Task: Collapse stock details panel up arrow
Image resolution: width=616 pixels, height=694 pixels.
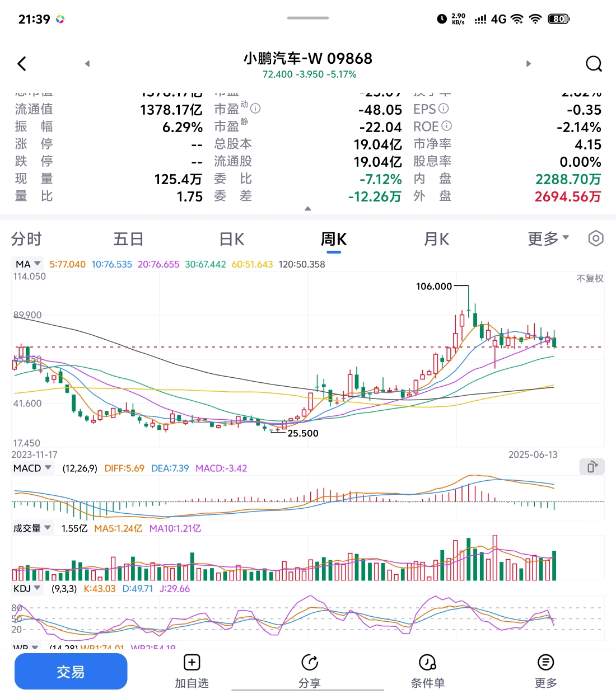Action: [307, 208]
